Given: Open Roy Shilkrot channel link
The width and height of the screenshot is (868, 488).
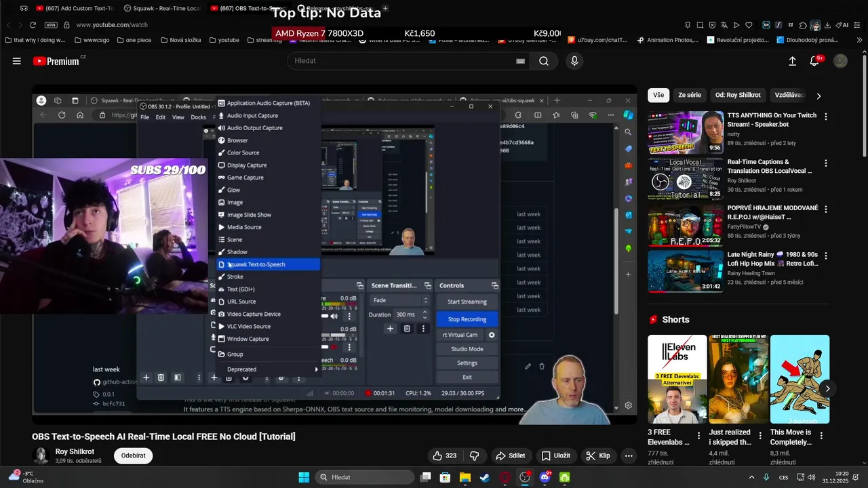Looking at the screenshot, I should click(x=75, y=451).
